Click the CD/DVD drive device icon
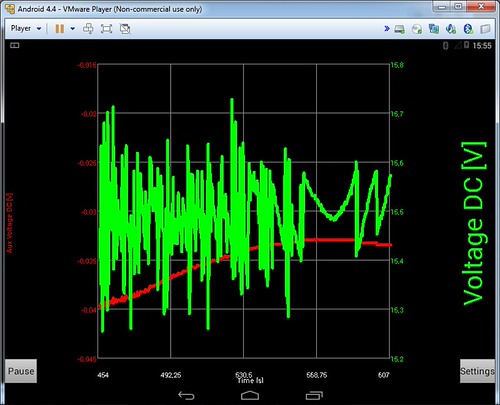 tap(417, 29)
